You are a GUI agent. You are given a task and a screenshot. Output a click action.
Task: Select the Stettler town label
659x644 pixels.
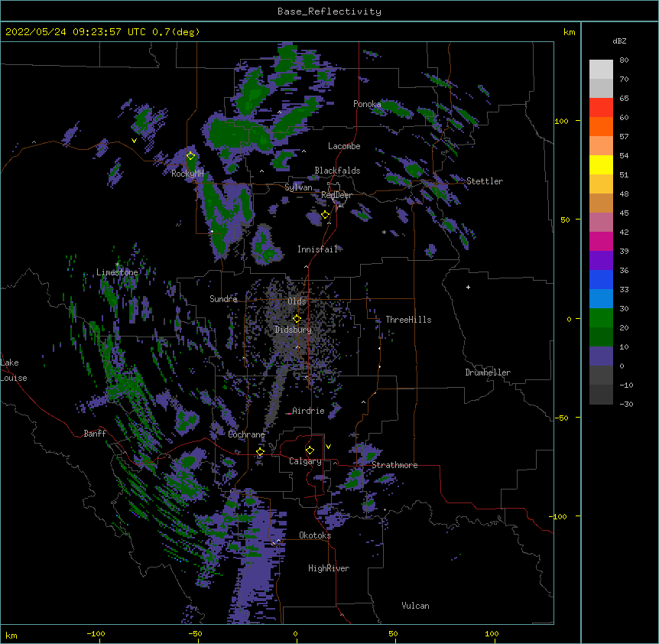click(x=485, y=181)
